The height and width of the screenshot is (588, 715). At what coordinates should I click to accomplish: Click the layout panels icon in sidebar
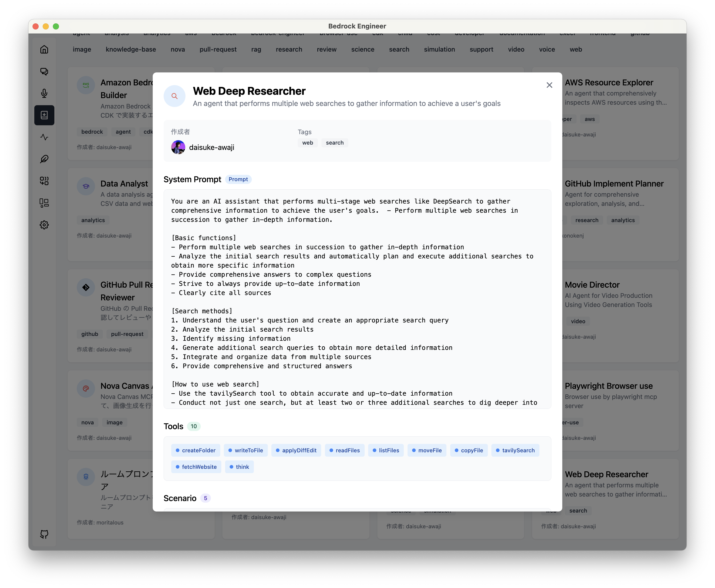44,203
